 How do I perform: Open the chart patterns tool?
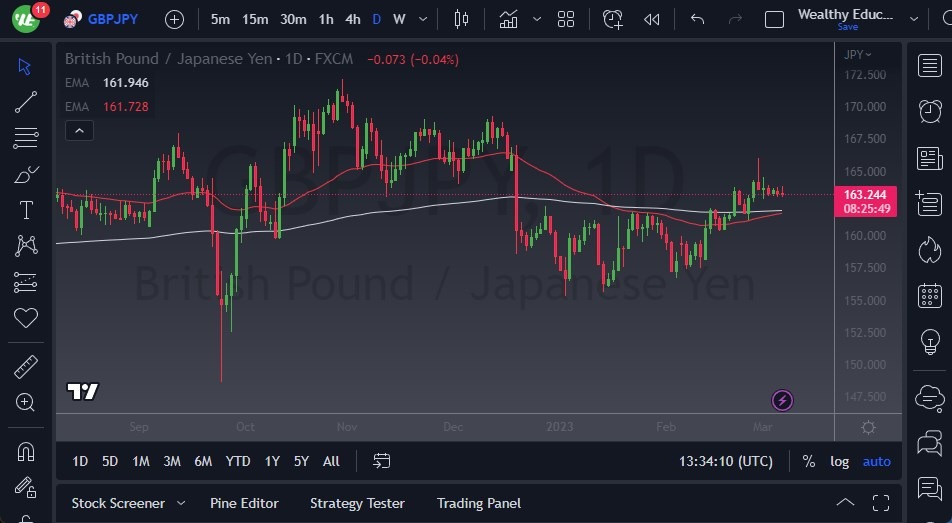[26, 245]
